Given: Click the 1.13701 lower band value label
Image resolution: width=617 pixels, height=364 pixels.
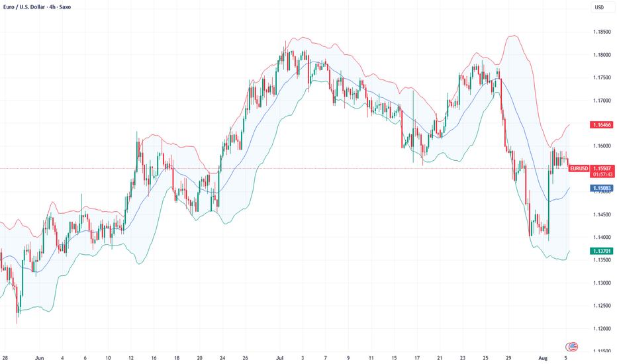Looking at the screenshot, I should tap(602, 251).
